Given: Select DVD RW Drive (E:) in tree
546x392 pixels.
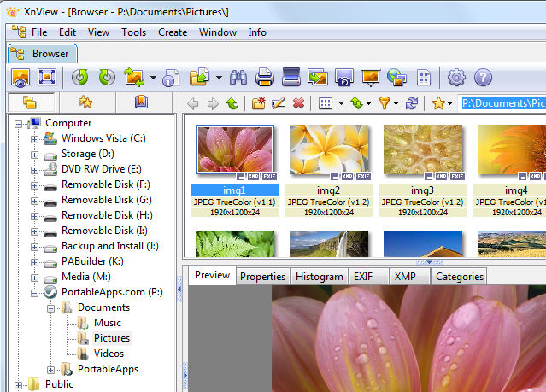Looking at the screenshot, I should point(102,169).
